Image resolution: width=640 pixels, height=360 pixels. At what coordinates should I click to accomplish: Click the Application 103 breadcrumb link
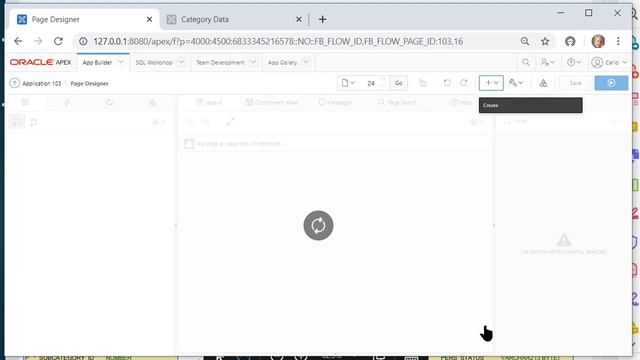pos(41,83)
